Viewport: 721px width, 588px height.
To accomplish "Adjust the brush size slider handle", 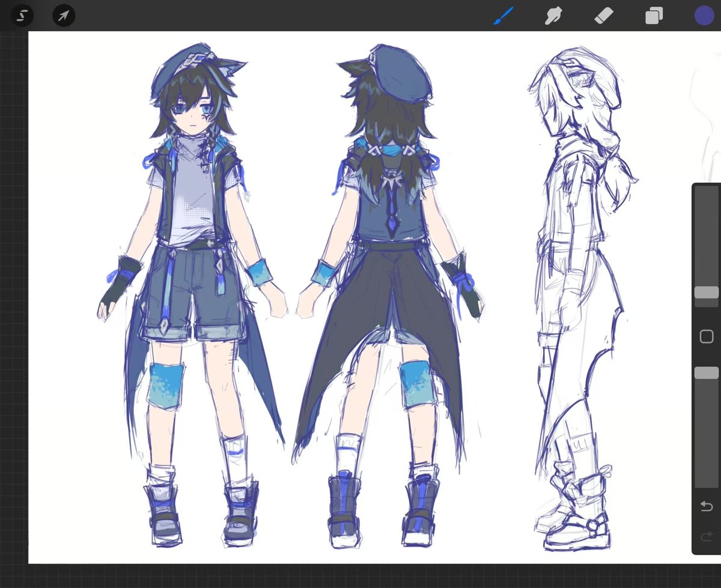I will [706, 292].
